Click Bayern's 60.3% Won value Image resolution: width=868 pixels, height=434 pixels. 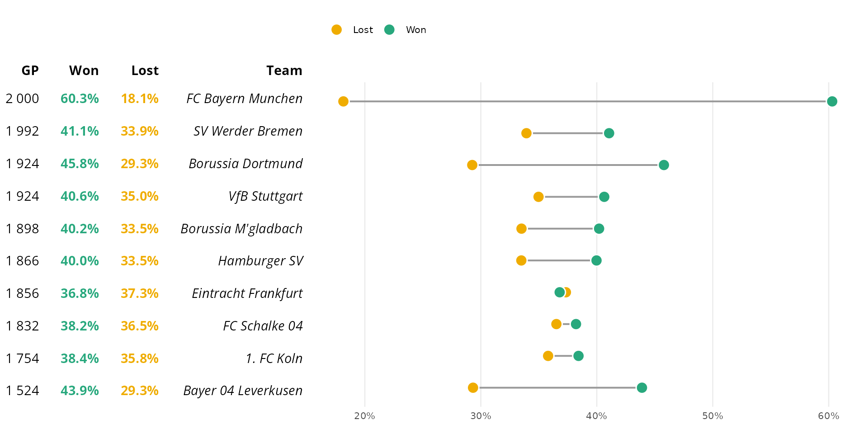coord(80,99)
